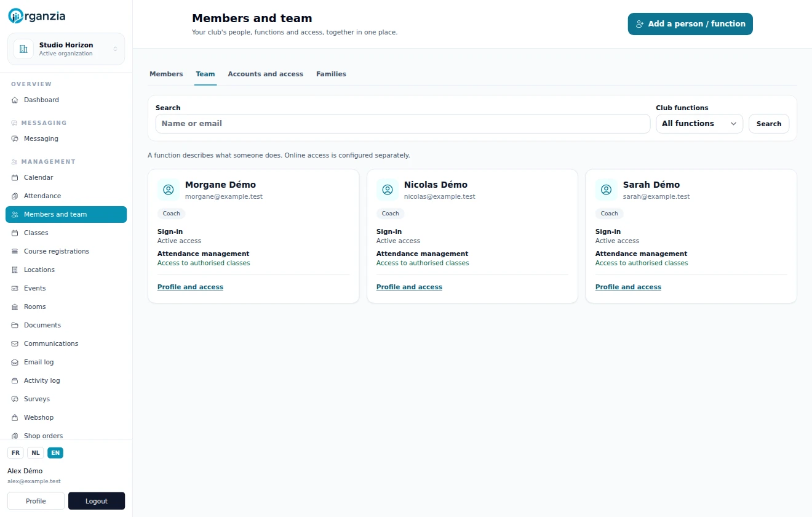Click the Attendance icon in sidebar
Viewport: 812px width, 517px height.
click(x=15, y=196)
